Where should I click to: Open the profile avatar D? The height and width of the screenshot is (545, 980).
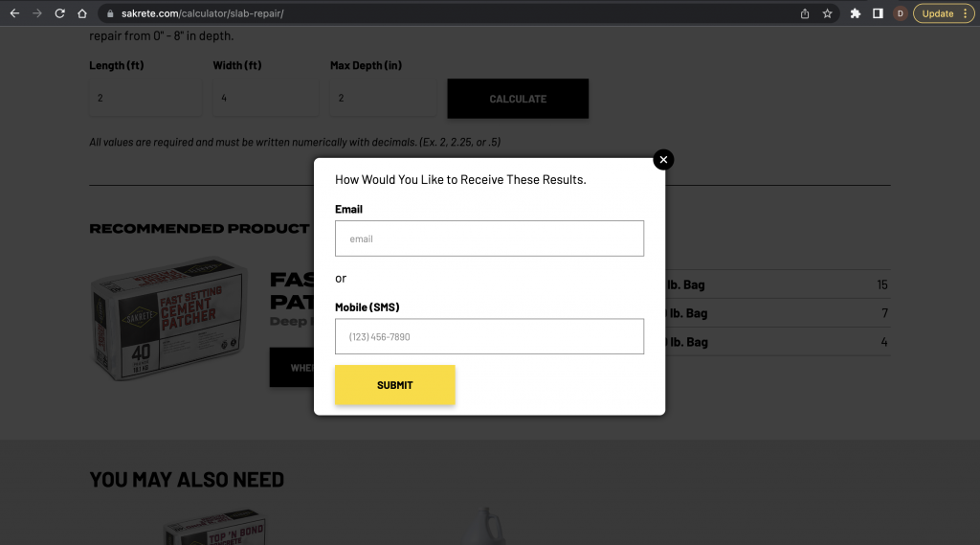click(x=900, y=13)
